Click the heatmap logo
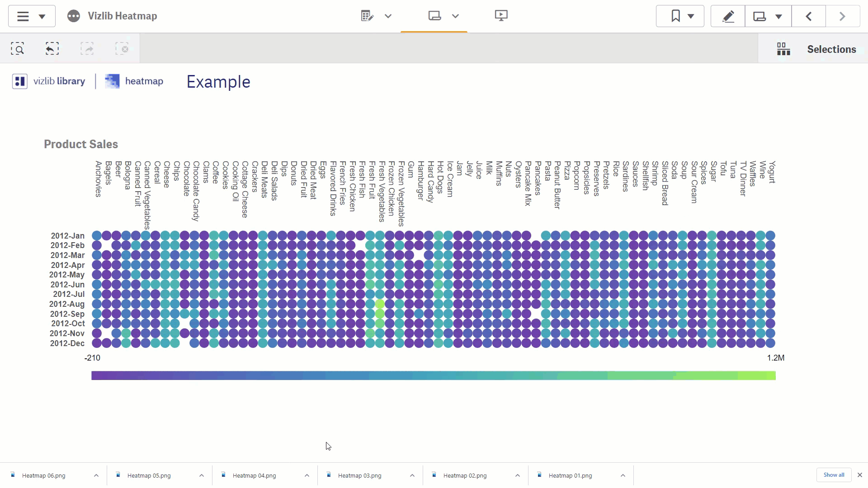 coord(134,81)
